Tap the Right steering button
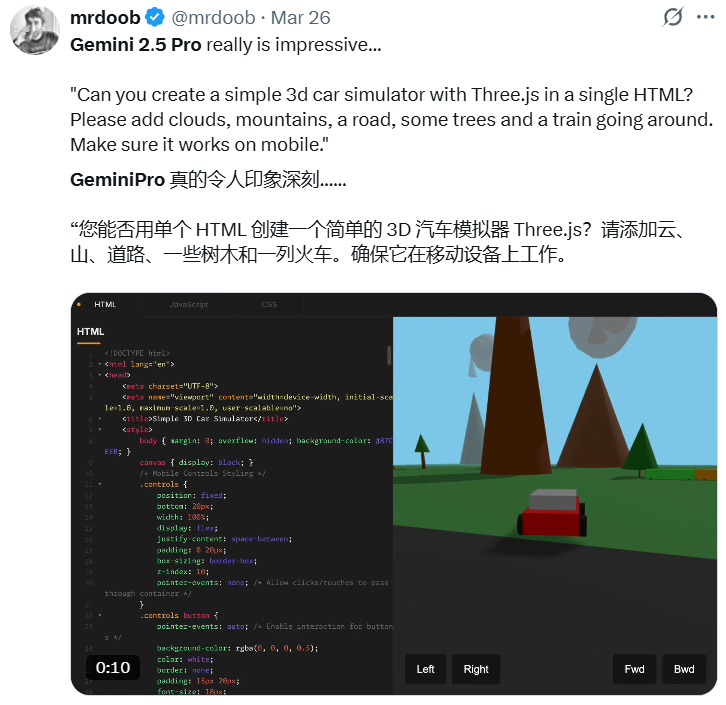726x705 pixels. click(x=476, y=669)
